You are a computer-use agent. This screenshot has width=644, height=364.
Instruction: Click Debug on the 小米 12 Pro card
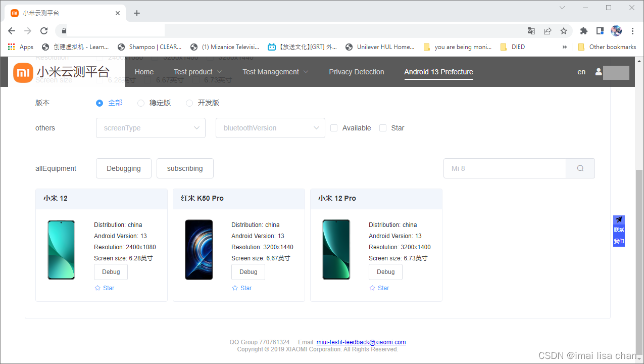coord(386,272)
